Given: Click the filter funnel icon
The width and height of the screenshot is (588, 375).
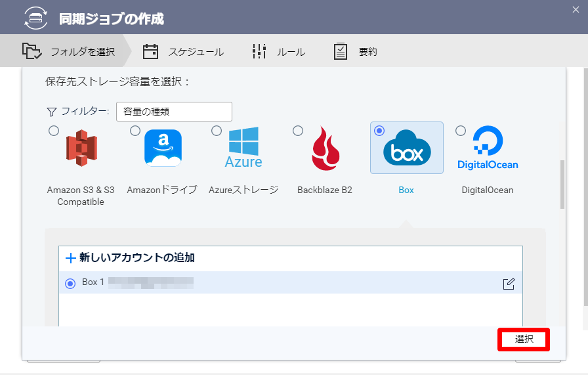Looking at the screenshot, I should pyautogui.click(x=51, y=112).
